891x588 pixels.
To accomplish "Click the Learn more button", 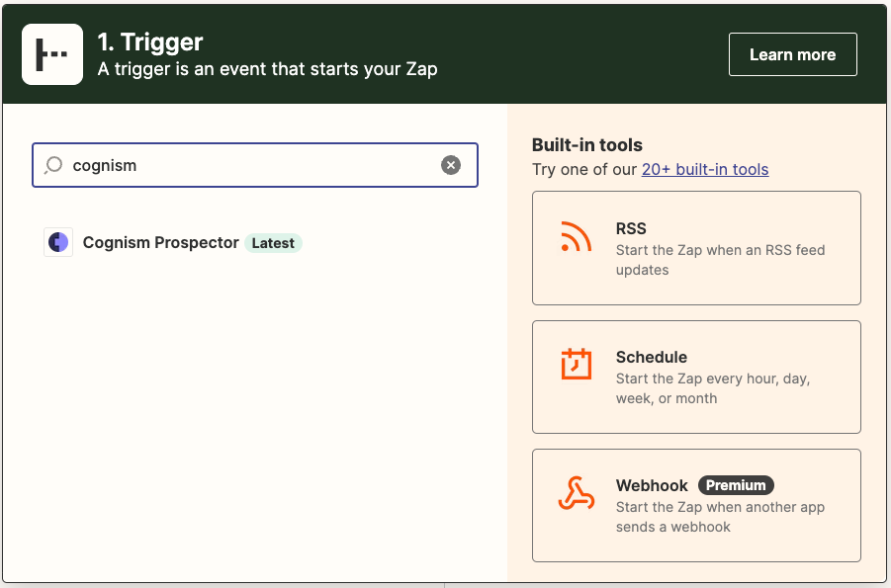I will click(792, 54).
